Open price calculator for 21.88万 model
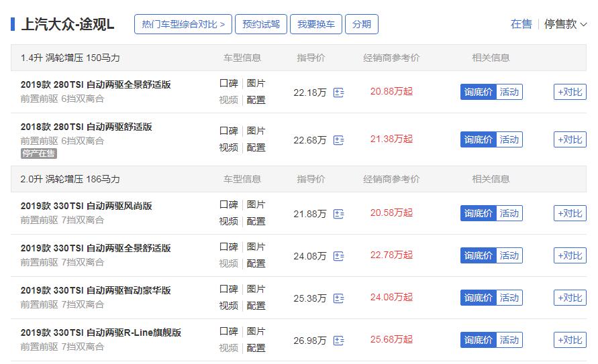 pos(338,214)
